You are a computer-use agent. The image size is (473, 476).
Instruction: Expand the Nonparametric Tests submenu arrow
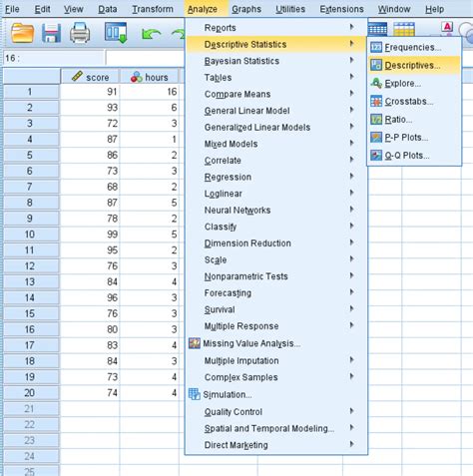(x=351, y=275)
